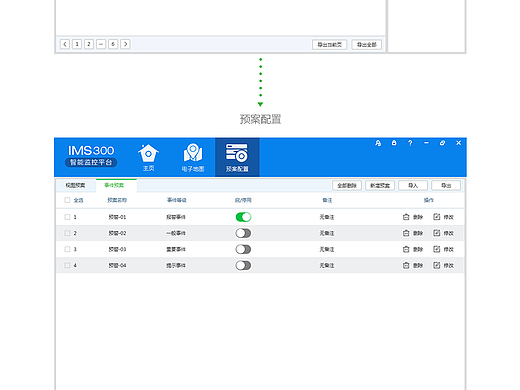
Task: Click edit pencil icon in row 4
Action: [x=437, y=265]
